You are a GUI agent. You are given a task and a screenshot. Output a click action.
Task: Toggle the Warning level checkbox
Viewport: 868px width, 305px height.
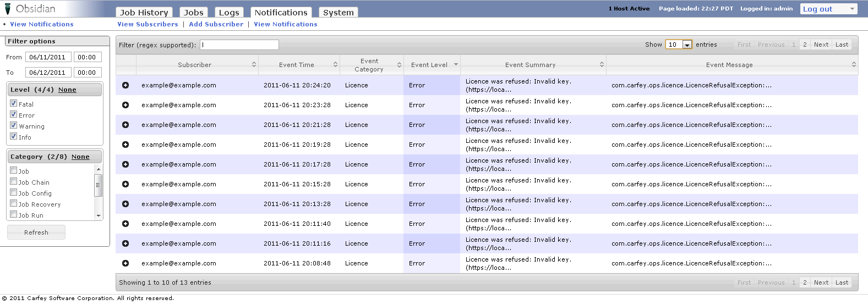(x=14, y=125)
